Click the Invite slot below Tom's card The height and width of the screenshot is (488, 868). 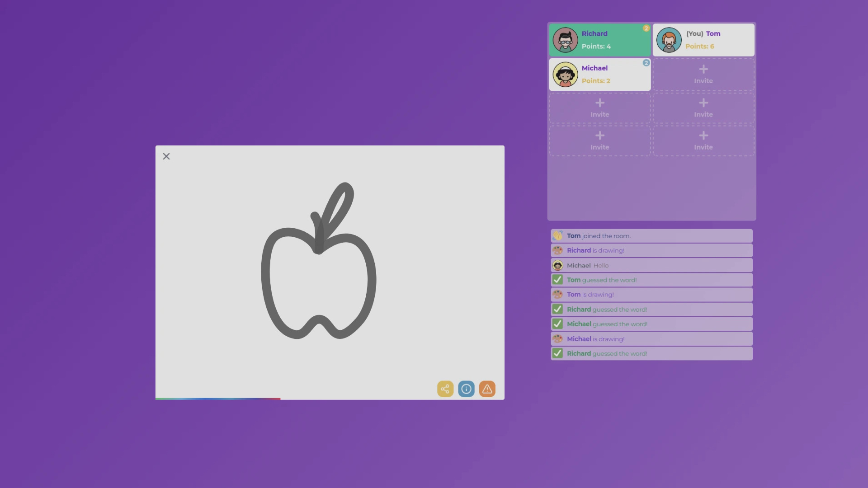point(703,74)
